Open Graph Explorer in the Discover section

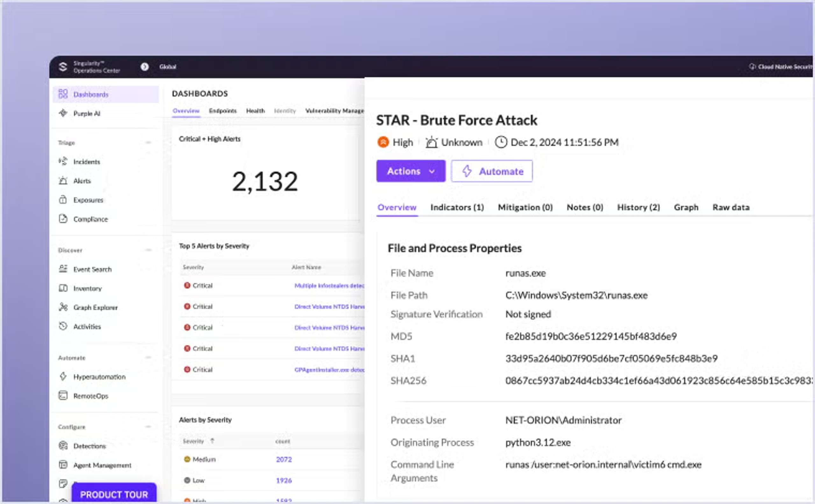pos(95,307)
